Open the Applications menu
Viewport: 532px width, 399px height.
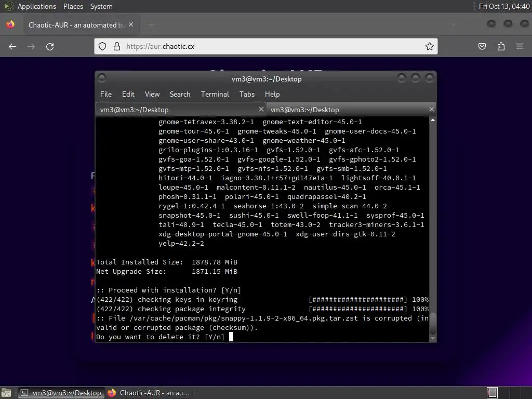pyautogui.click(x=37, y=6)
